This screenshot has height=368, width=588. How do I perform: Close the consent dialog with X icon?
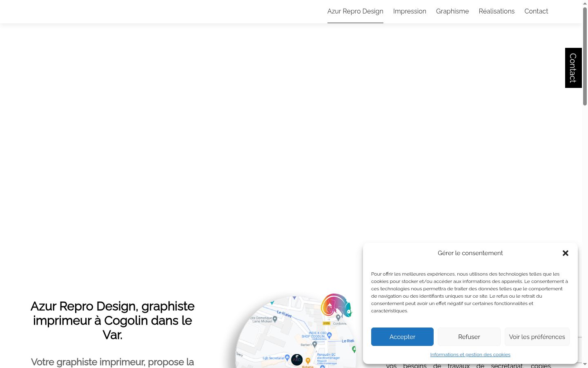[x=566, y=253]
